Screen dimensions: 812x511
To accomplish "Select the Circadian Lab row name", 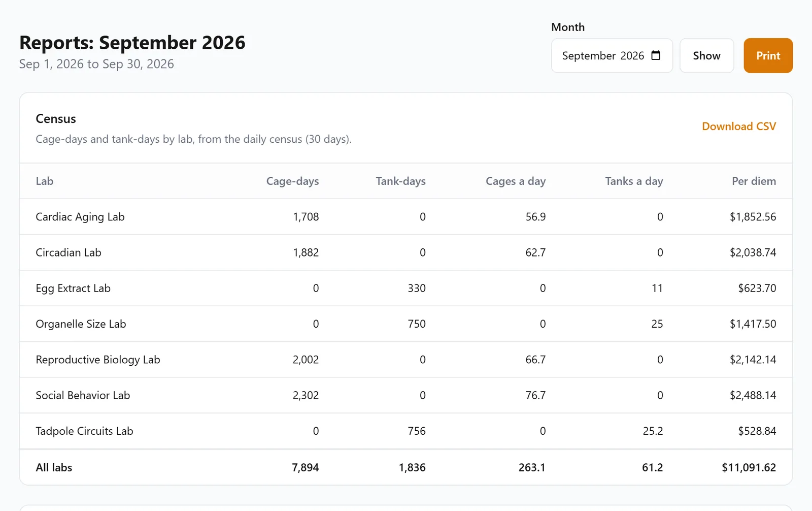I will pos(69,252).
